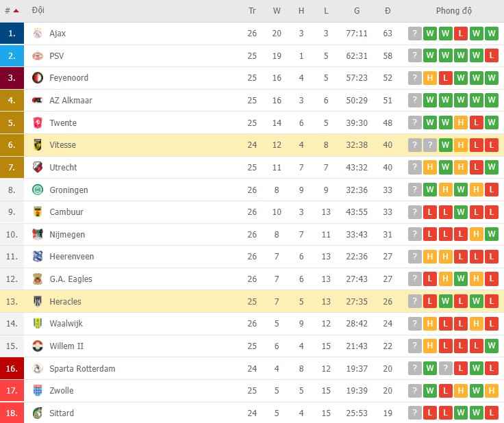Sort table by W wins column
This screenshot has width=504, height=423.
[x=277, y=11]
